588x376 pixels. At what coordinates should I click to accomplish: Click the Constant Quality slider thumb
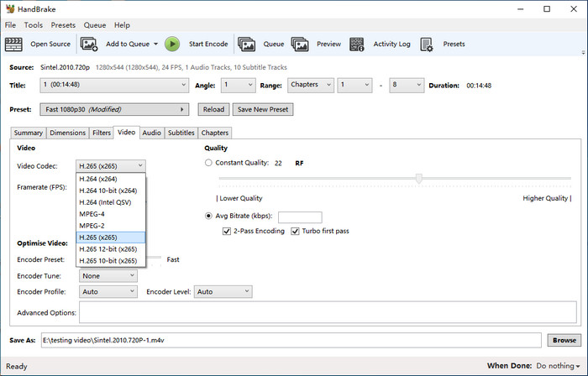[419, 179]
